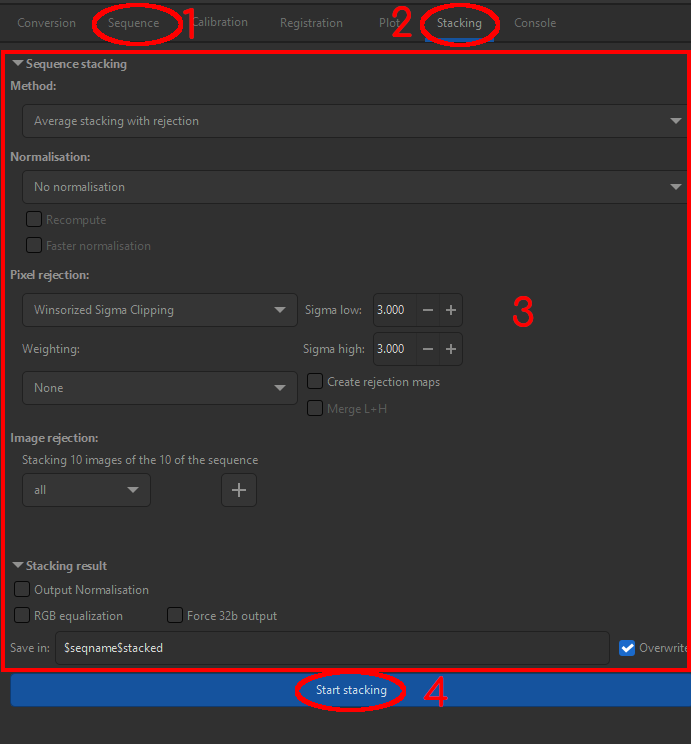Open the Weighting dropdown set to None
Screen dimensions: 691x744
point(159,388)
